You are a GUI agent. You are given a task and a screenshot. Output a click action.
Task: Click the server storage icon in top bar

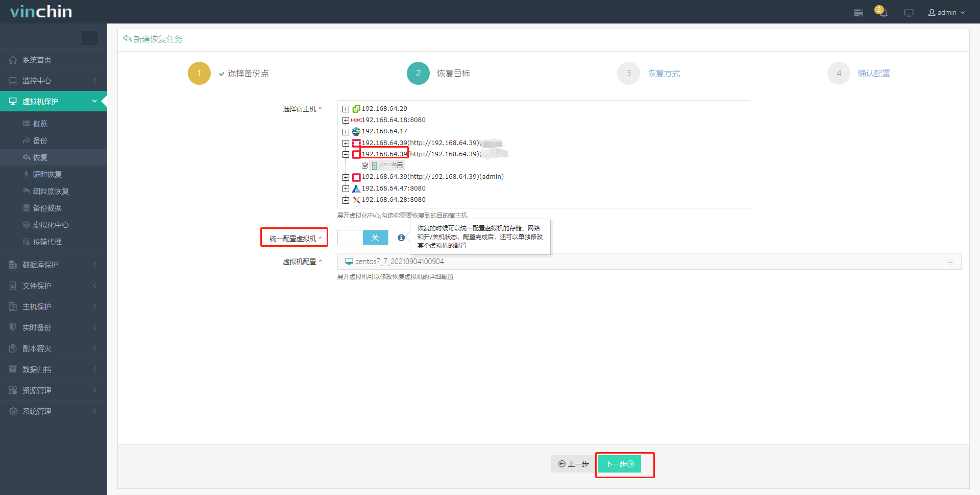[x=858, y=12]
